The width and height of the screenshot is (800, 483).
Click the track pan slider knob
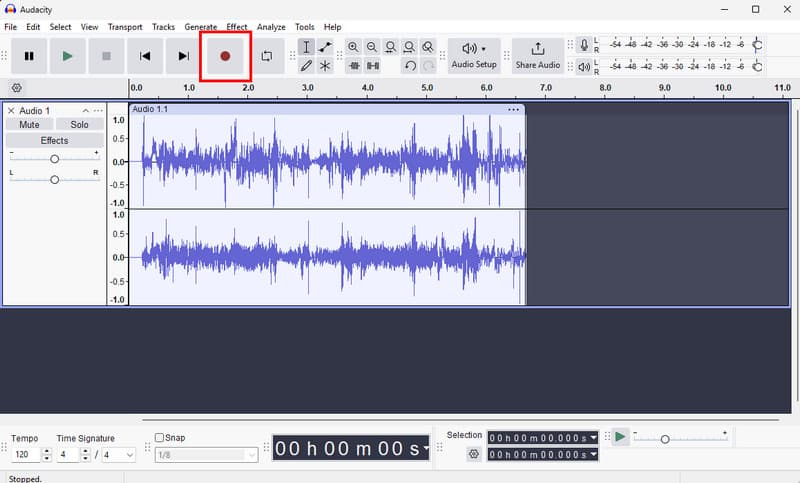point(54,180)
